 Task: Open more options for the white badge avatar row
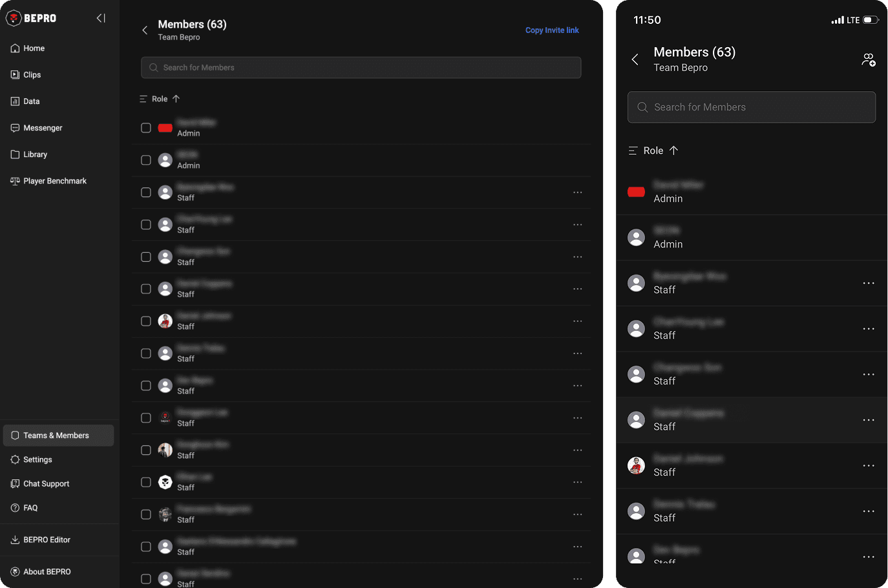[x=578, y=483]
